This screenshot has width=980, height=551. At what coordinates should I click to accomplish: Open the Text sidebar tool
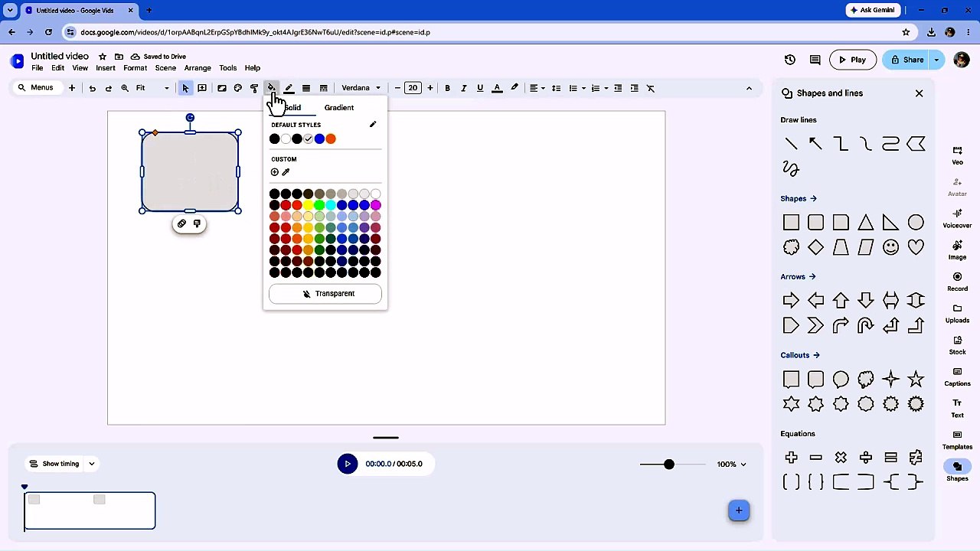pyautogui.click(x=957, y=408)
